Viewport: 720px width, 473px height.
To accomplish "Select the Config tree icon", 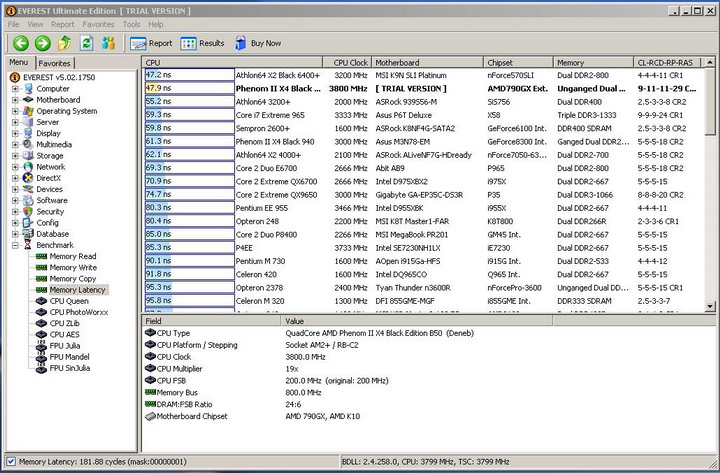I will (x=28, y=223).
